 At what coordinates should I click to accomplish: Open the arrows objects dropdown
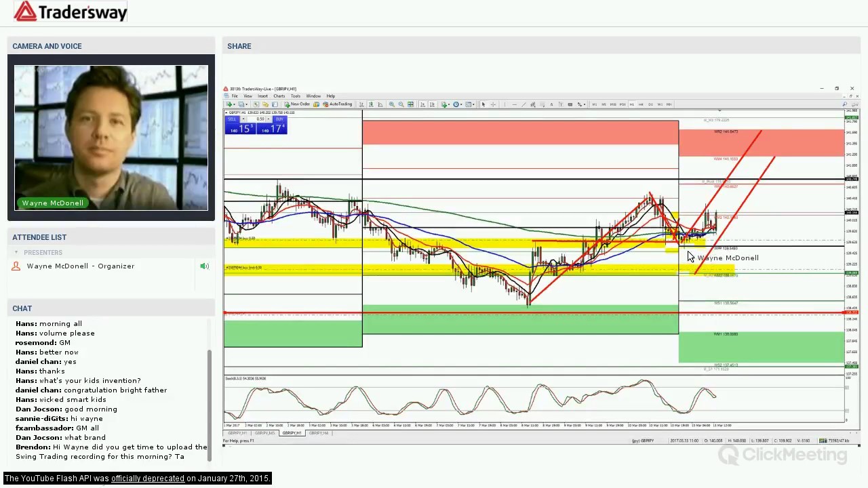point(582,104)
